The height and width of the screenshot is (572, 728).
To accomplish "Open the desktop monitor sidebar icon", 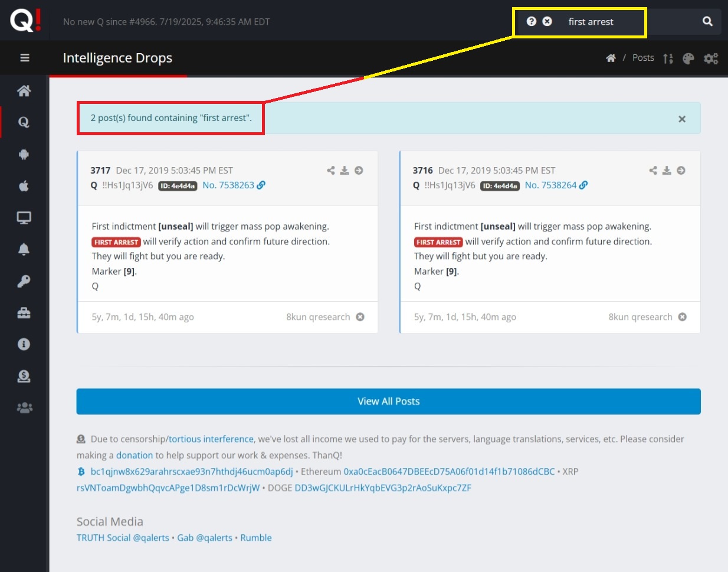I will pos(24,218).
